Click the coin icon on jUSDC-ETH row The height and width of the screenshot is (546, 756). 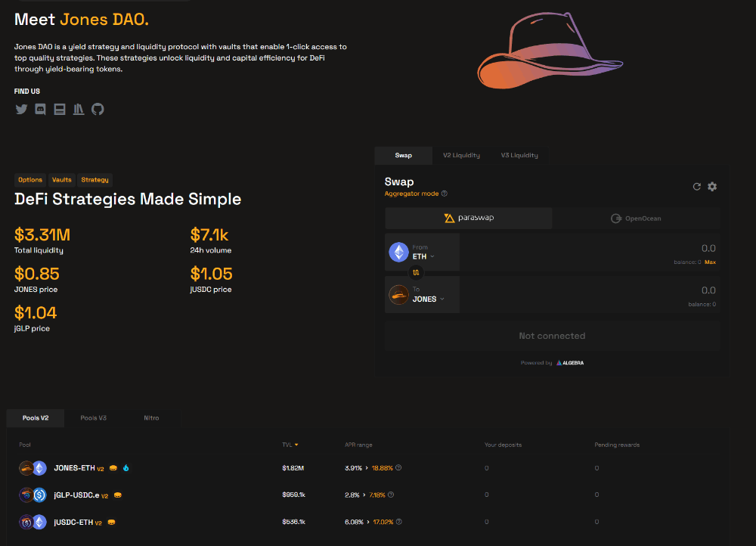[111, 522]
